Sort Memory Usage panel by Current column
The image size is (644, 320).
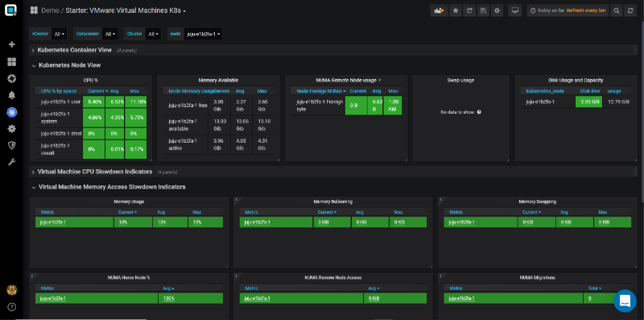(x=127, y=212)
